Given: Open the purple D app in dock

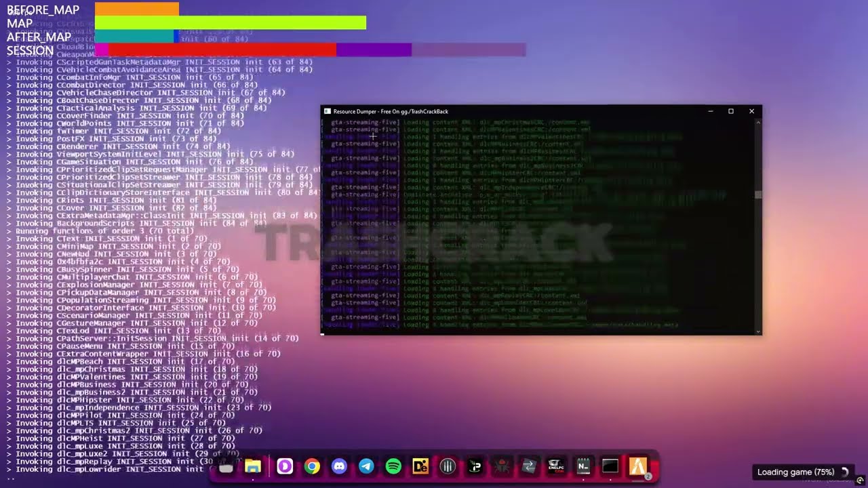Looking at the screenshot, I should point(285,466).
